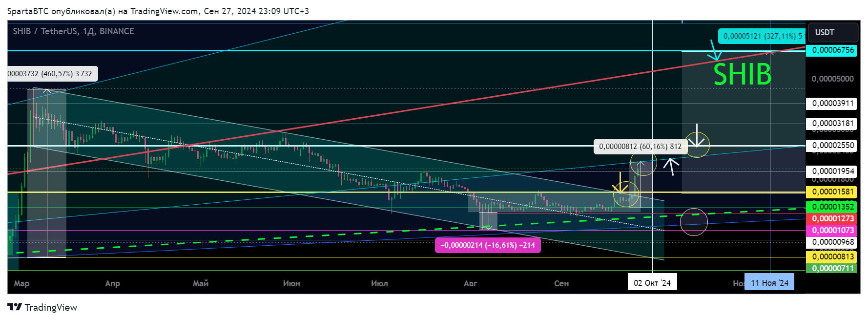Click the SpartaBTC publication header text

158,11
